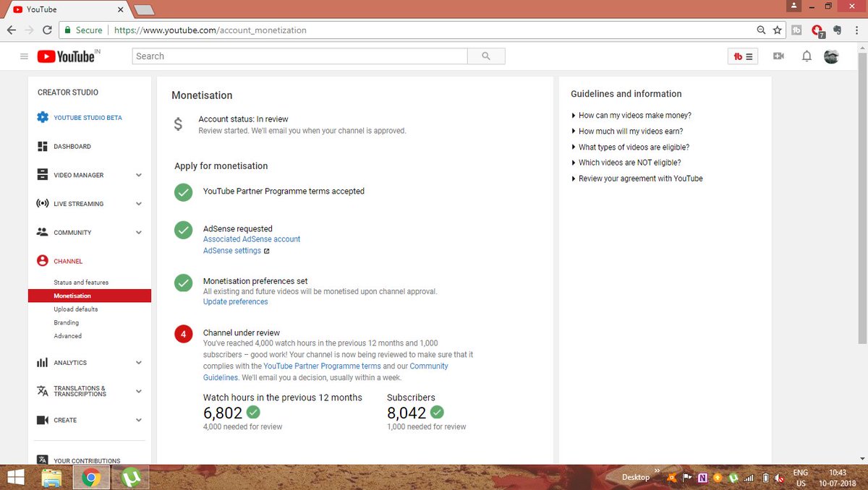Switch to the YouTube browser tab
Screen dimensions: 868x490
(x=66, y=9)
